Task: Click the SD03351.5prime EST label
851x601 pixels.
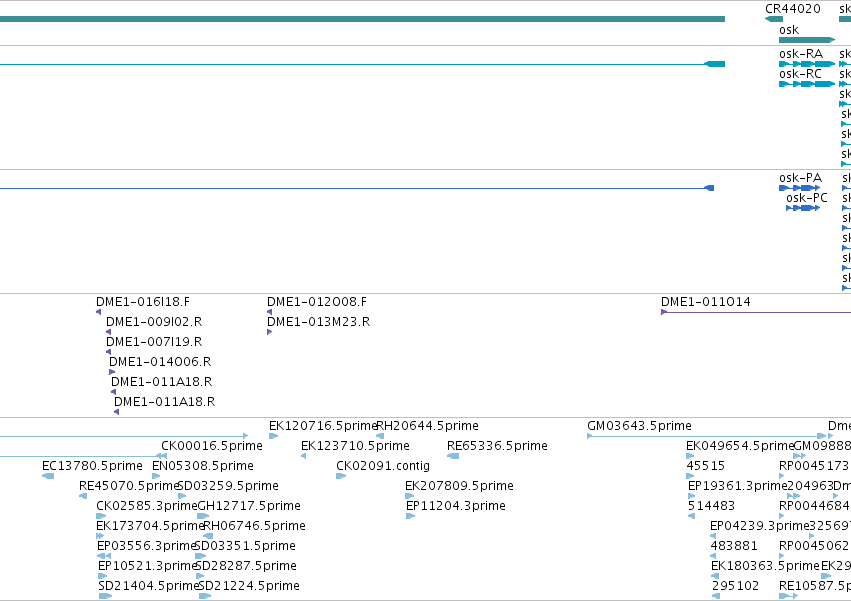Action: pos(245,546)
